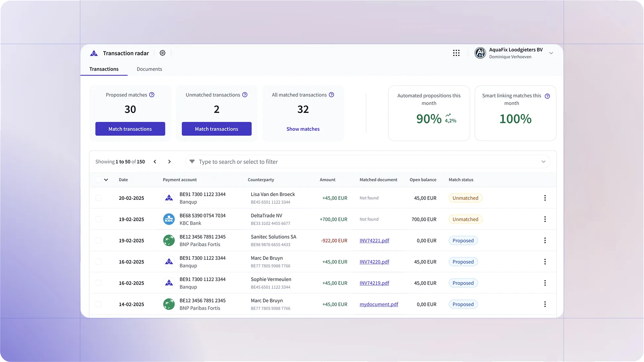Open row menu for INV74220.pdf transaction
644x362 pixels.
[545, 262]
